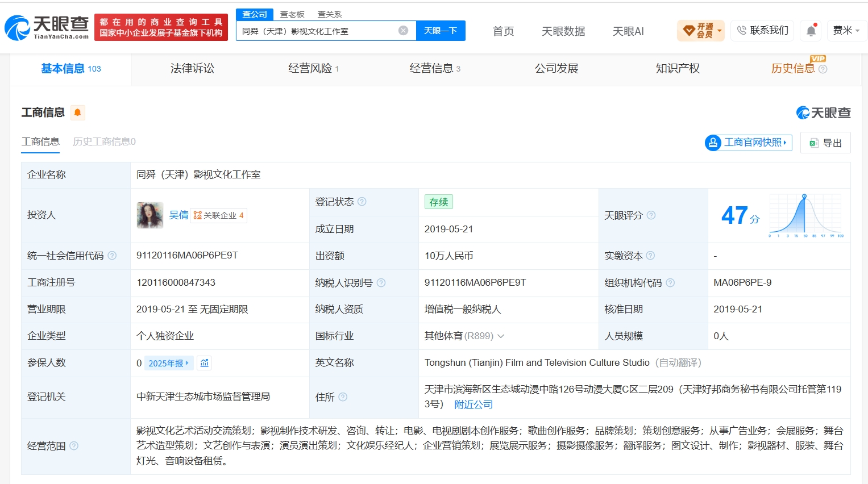This screenshot has width=868, height=484.
Task: Click help icon next to 天眼评分
Action: 651,215
